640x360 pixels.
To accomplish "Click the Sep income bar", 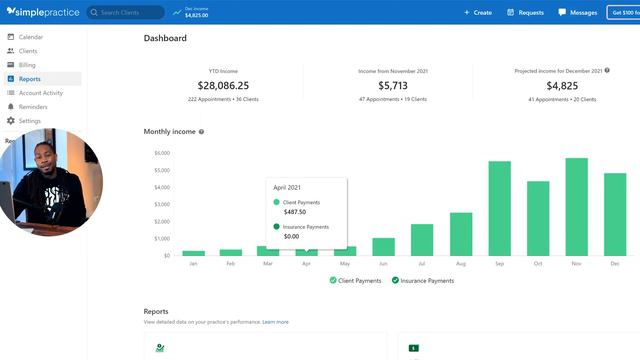I will point(500,208).
